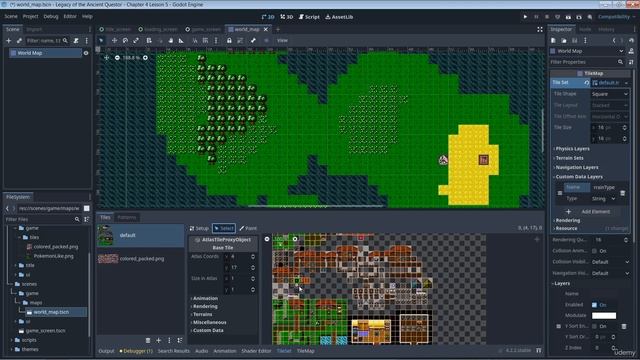The height and width of the screenshot is (360, 640).
Task: Open the Tile Shape Square dropdown
Action: (609, 94)
